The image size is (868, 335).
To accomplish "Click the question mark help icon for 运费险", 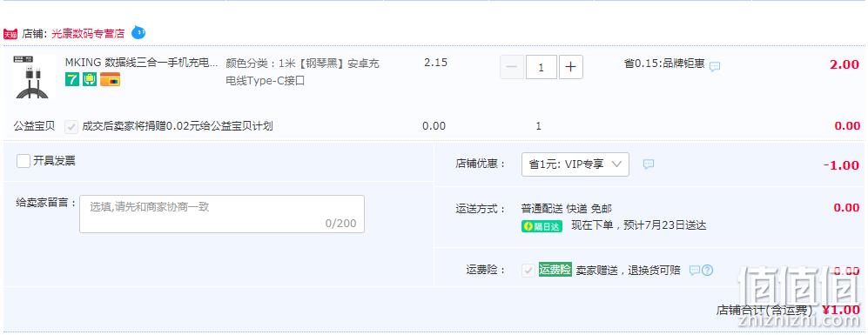I will coord(707,271).
